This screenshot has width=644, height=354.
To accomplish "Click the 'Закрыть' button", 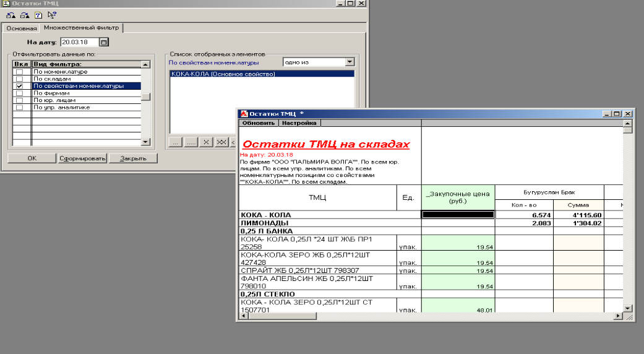I will [x=133, y=158].
